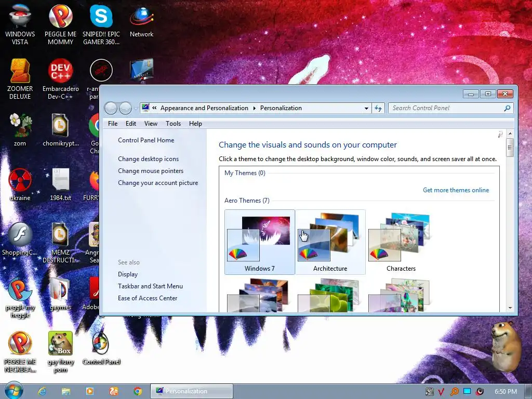Open the Windows Start orb

(x=14, y=391)
